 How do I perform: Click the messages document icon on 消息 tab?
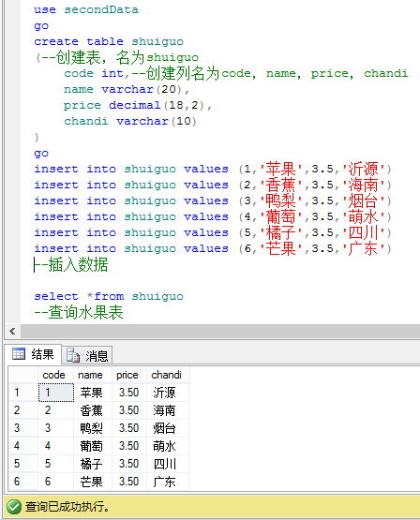[72, 355]
